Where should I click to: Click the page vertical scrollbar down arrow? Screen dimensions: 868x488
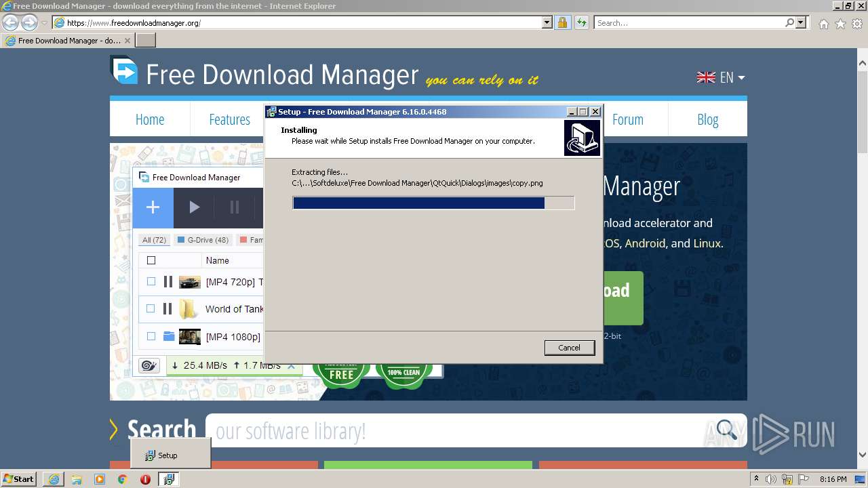[863, 455]
